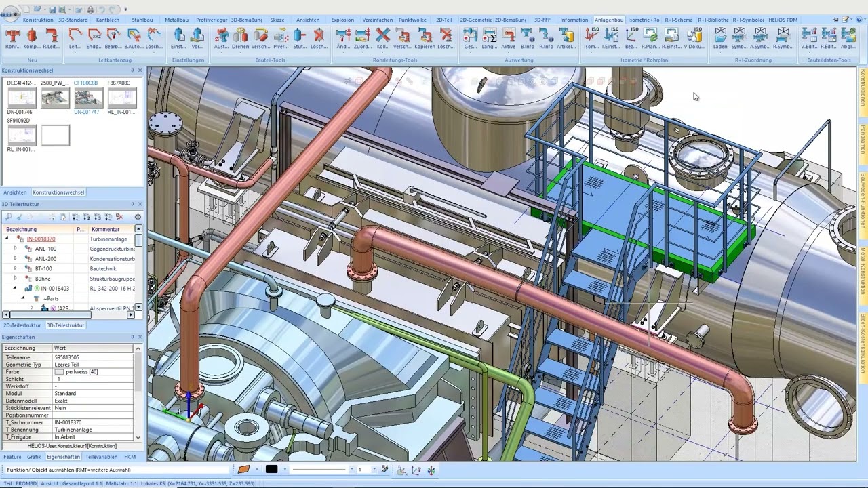Open the V.Doku... documentation tool

694,39
